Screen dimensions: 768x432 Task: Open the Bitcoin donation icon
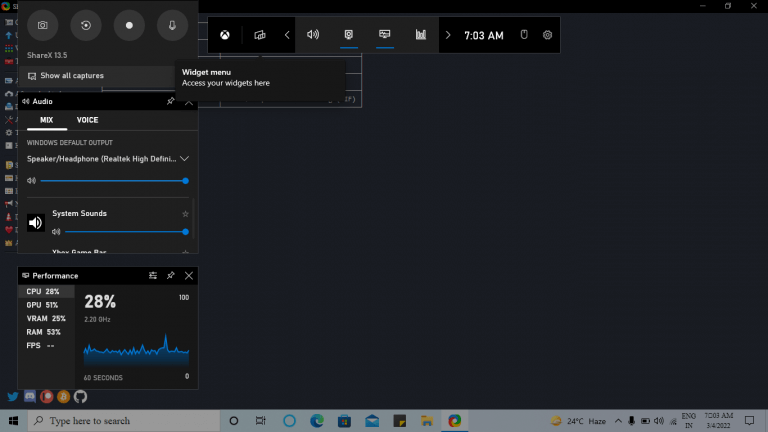click(x=63, y=396)
